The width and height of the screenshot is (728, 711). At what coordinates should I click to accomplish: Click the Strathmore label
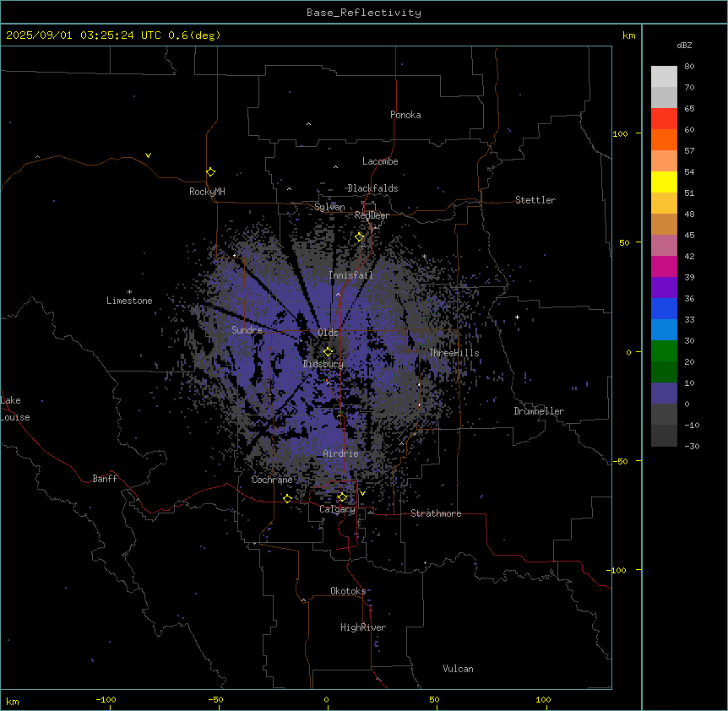pos(436,513)
